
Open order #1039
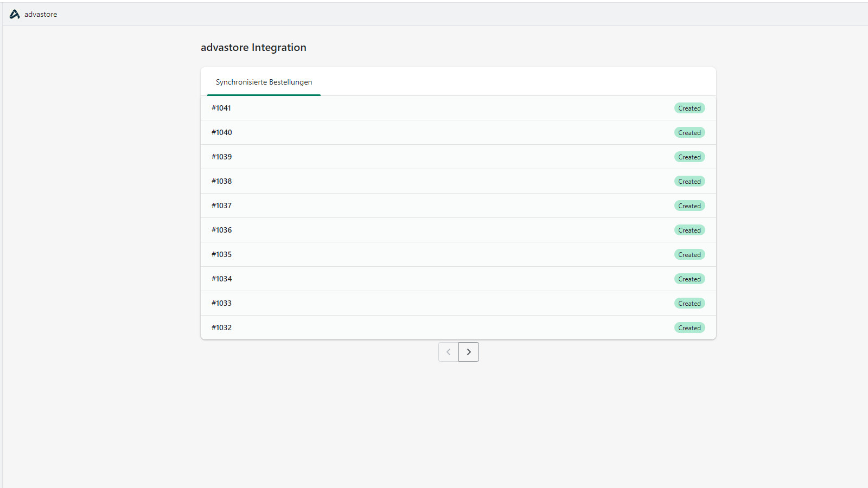[458, 157]
